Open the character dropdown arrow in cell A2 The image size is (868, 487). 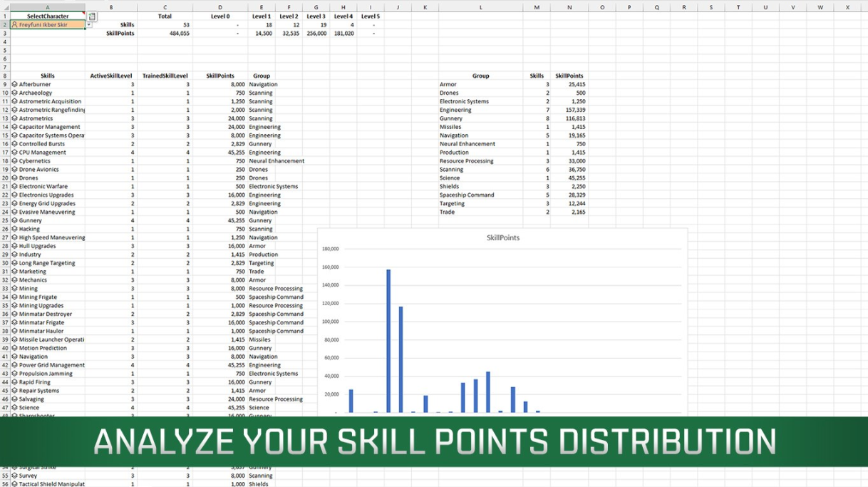point(89,25)
